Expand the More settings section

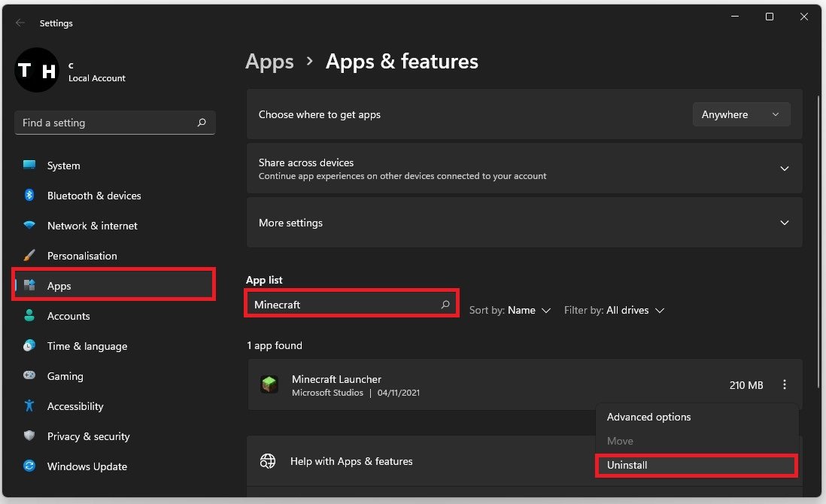click(785, 223)
